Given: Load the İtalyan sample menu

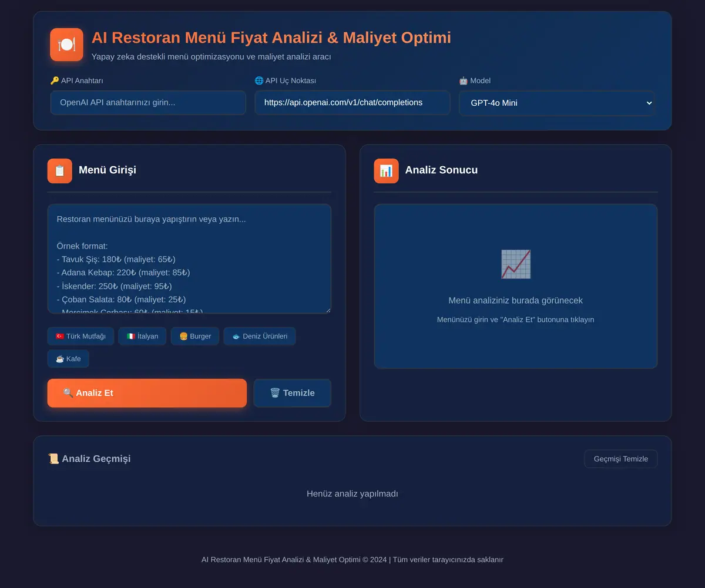Looking at the screenshot, I should [x=142, y=337].
